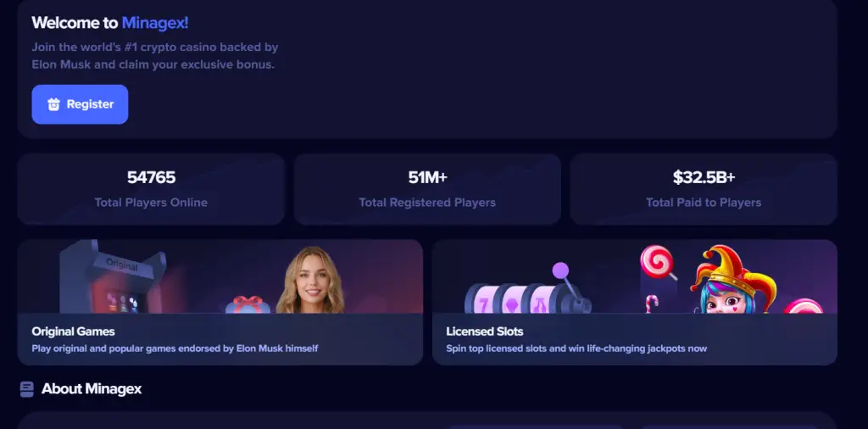Click the Original Games title text
Viewport: 868px width, 429px height.
(x=73, y=331)
